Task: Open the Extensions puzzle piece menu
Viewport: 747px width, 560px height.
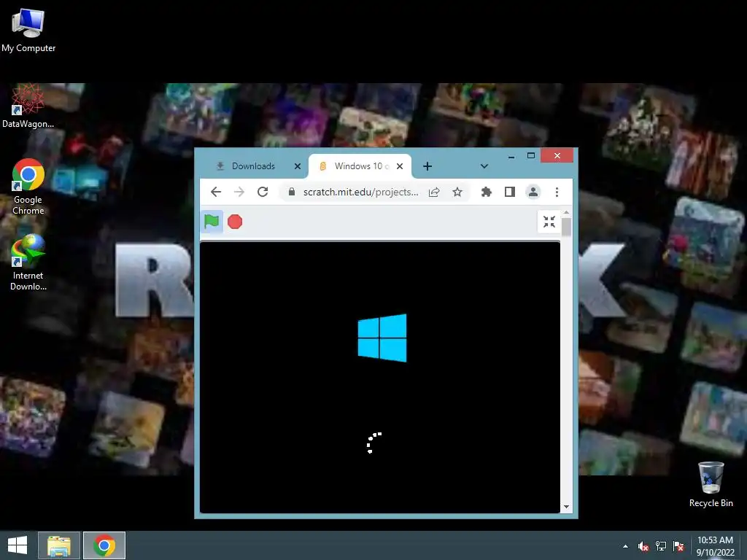Action: tap(486, 192)
